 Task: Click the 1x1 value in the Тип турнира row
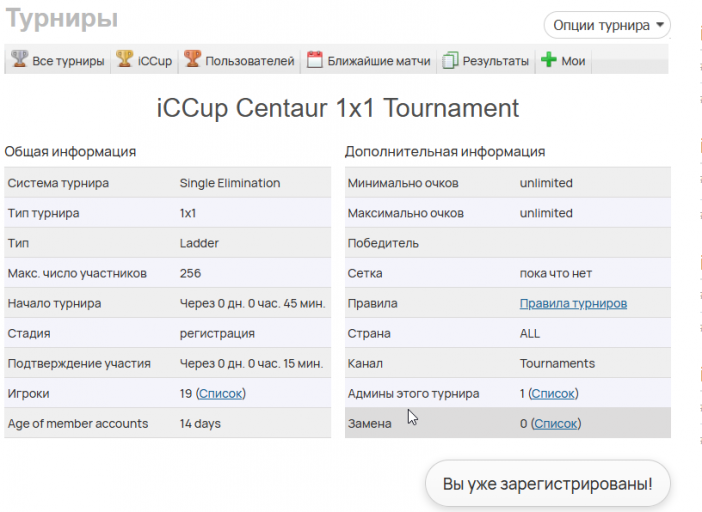pos(188,213)
